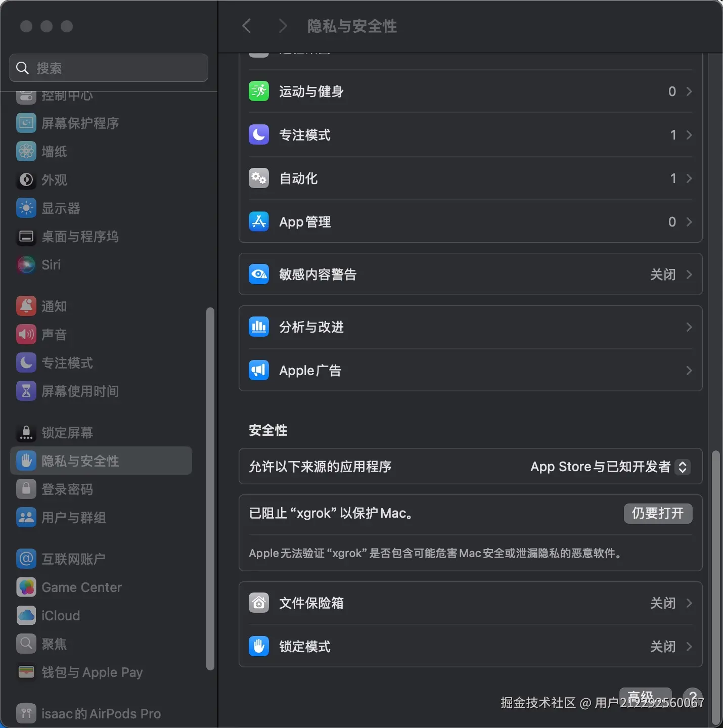Image resolution: width=723 pixels, height=728 pixels.
Task: Click the green 运动与健身 running icon
Action: click(259, 91)
